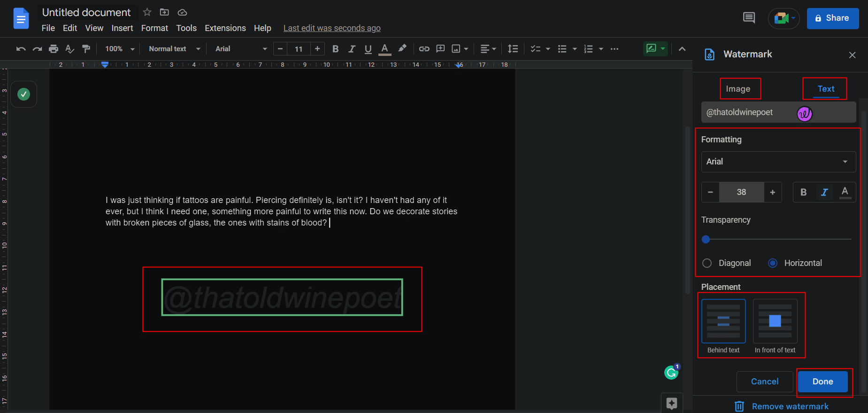Expand the align options dropdown

pos(494,49)
